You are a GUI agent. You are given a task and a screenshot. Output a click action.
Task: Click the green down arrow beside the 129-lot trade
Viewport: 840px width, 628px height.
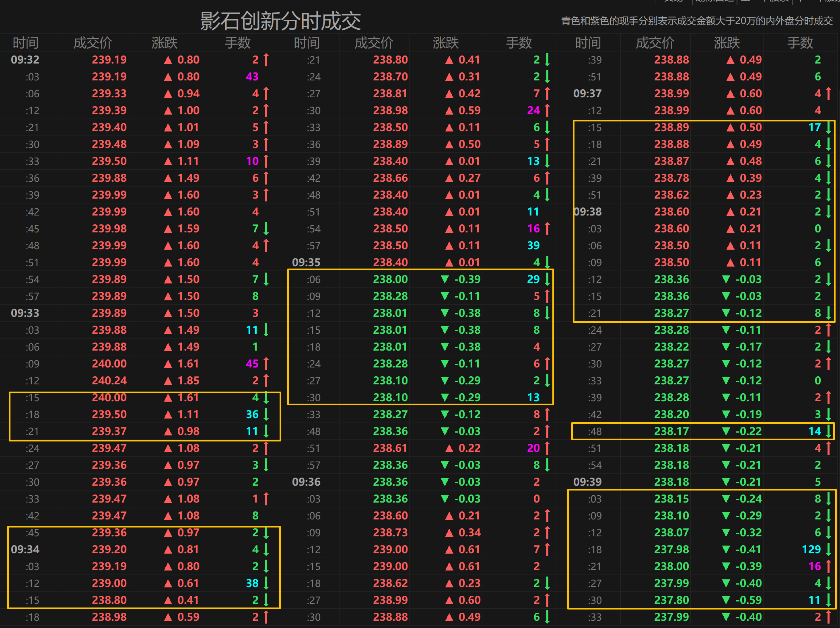829,549
